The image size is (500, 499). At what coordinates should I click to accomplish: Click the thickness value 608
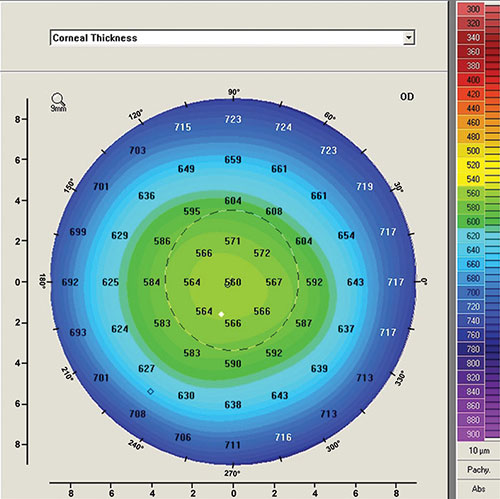(274, 212)
